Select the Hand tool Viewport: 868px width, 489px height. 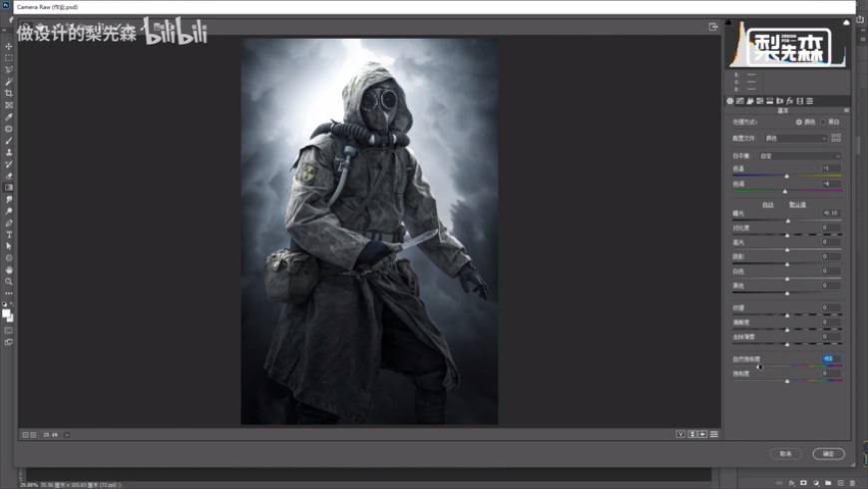(9, 269)
